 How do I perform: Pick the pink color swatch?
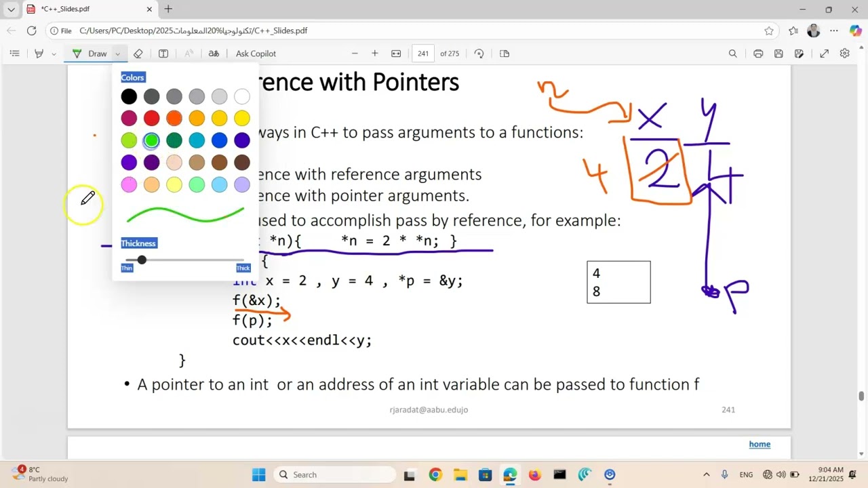(129, 184)
